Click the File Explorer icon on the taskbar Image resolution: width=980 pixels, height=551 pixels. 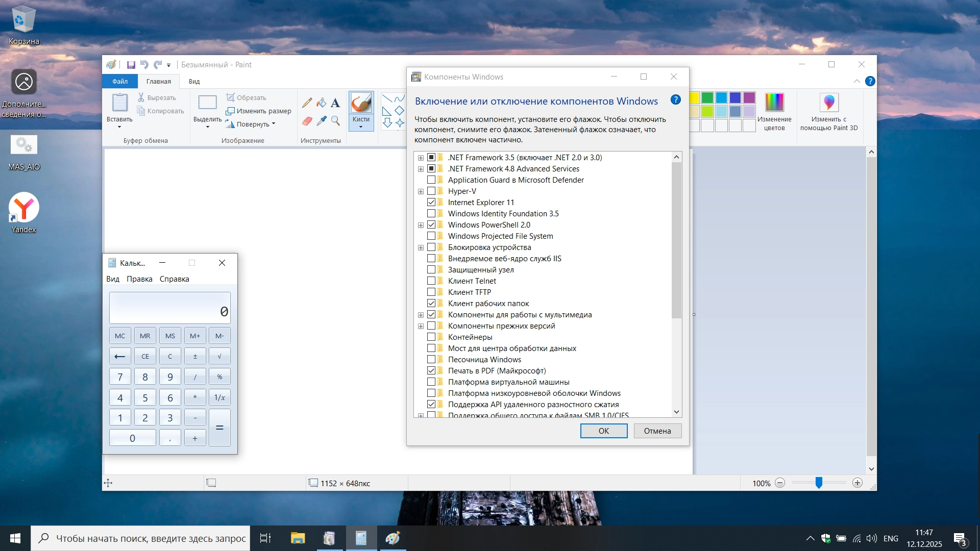(298, 538)
